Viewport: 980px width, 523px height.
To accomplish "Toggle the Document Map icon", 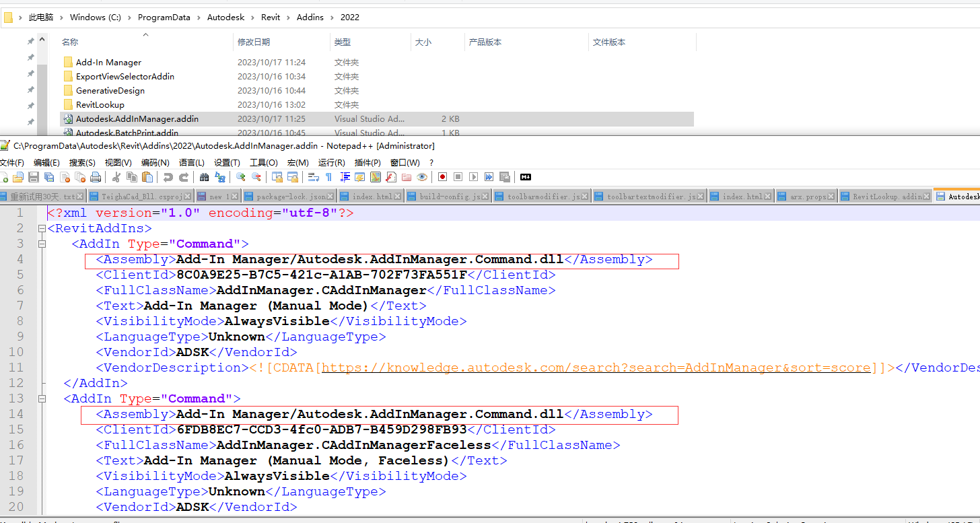I will click(376, 177).
